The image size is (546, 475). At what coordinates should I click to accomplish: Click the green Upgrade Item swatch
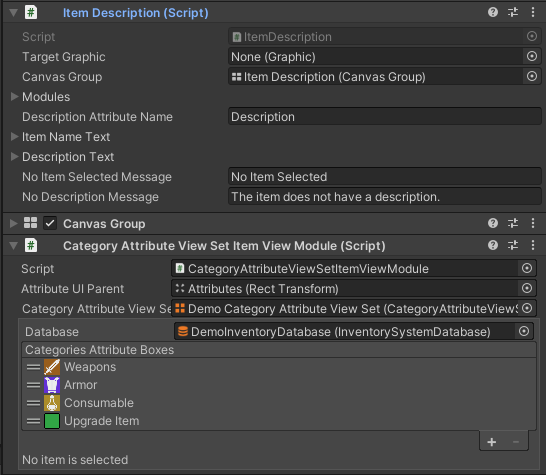[52, 421]
